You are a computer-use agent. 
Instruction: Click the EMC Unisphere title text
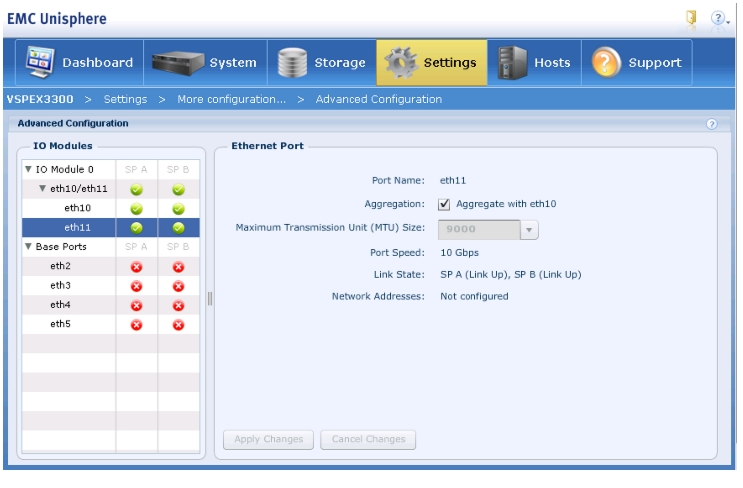click(57, 19)
